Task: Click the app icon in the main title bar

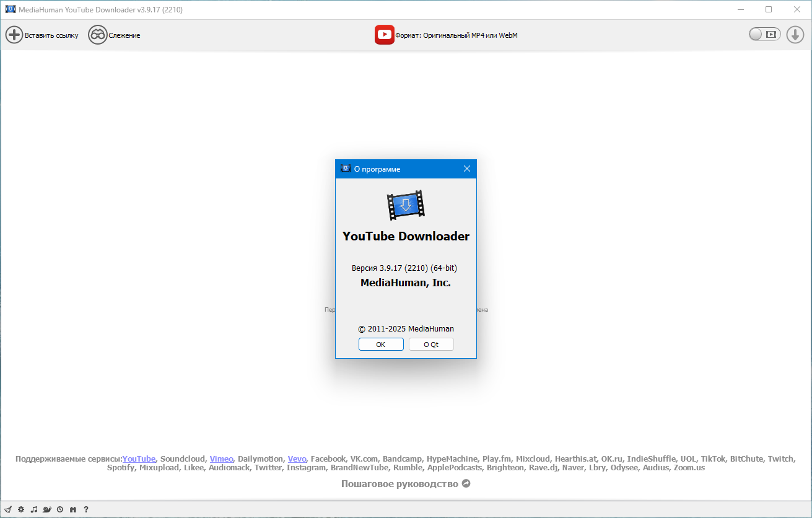Action: click(10, 10)
